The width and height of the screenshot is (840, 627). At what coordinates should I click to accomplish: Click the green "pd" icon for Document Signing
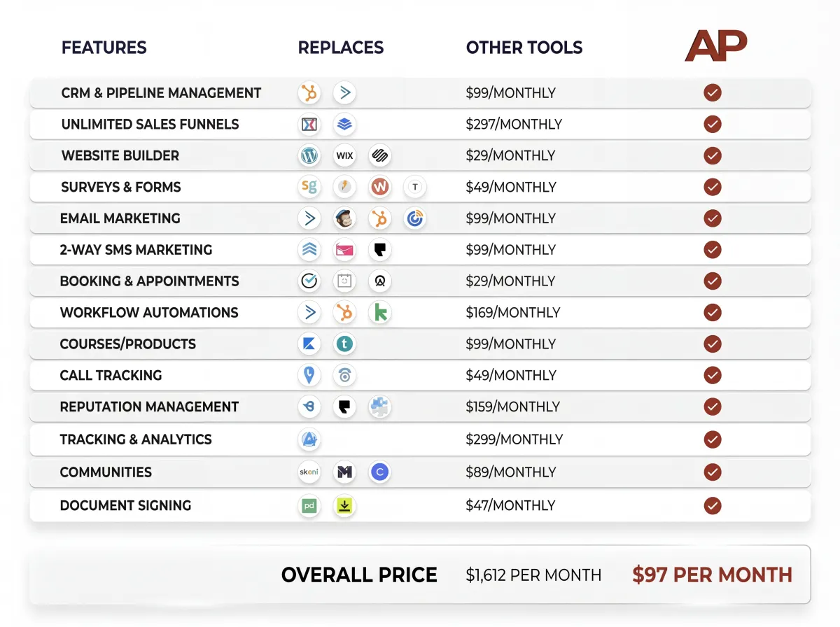(x=309, y=505)
